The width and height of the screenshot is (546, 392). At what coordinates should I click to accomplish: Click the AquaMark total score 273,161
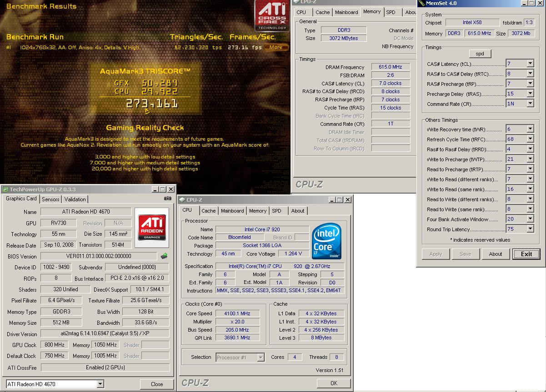pos(151,104)
